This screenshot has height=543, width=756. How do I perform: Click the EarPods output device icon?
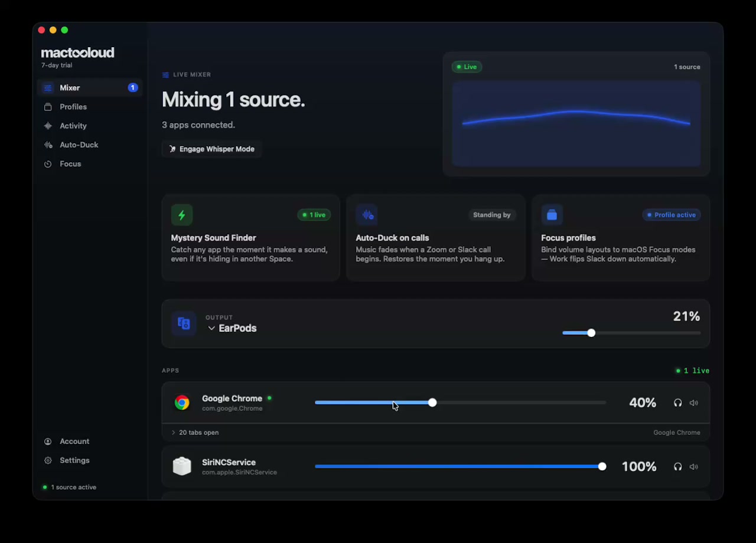pyautogui.click(x=184, y=323)
